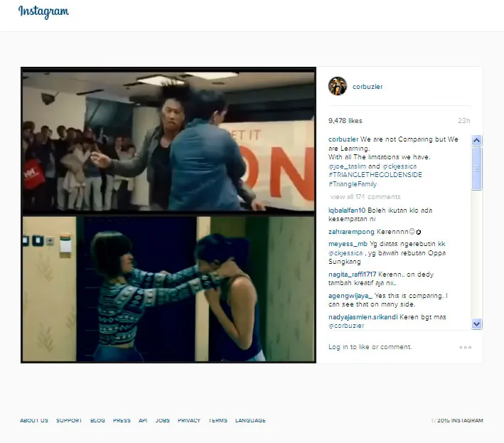The width and height of the screenshot is (504, 443).
Task: Click the 9,478 likes count
Action: (x=345, y=121)
